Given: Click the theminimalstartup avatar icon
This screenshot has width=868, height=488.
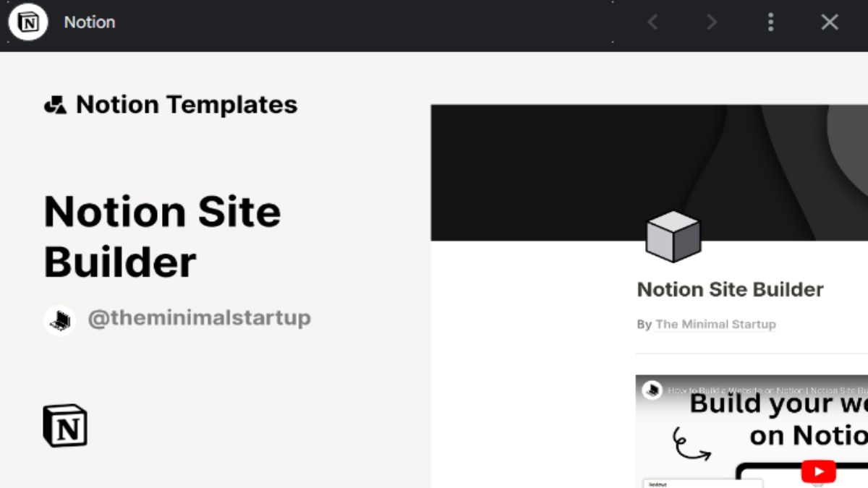Looking at the screenshot, I should [x=59, y=320].
